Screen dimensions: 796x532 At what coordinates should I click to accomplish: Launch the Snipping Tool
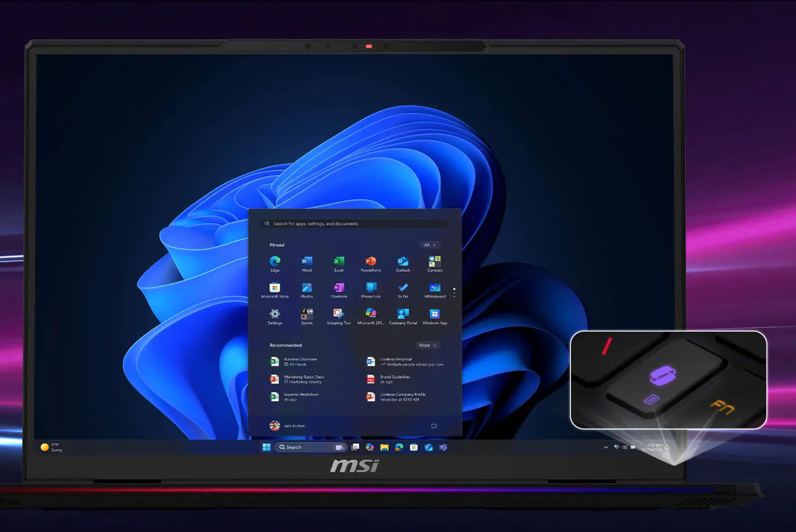[339, 316]
